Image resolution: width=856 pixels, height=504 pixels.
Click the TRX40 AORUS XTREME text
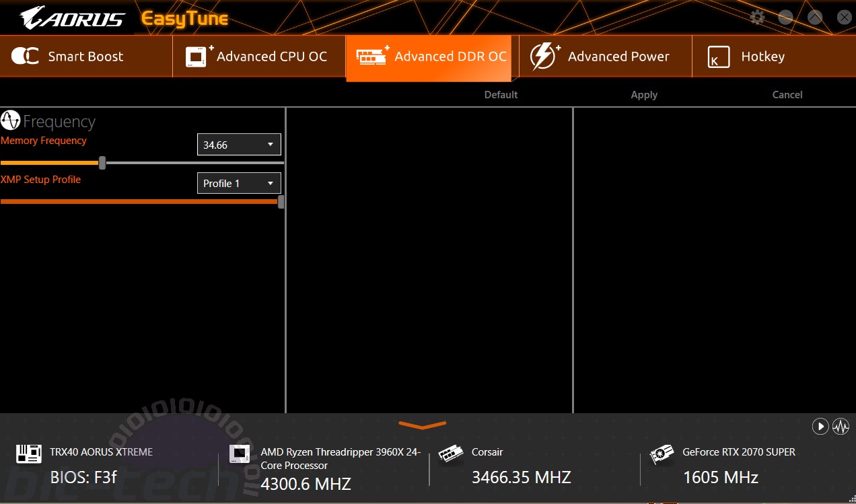coord(101,452)
